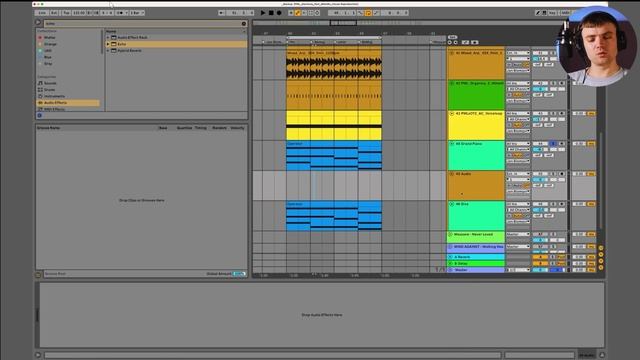This screenshot has height=360, width=640.
Task: Click the Set locator button
Action: click(x=452, y=37)
